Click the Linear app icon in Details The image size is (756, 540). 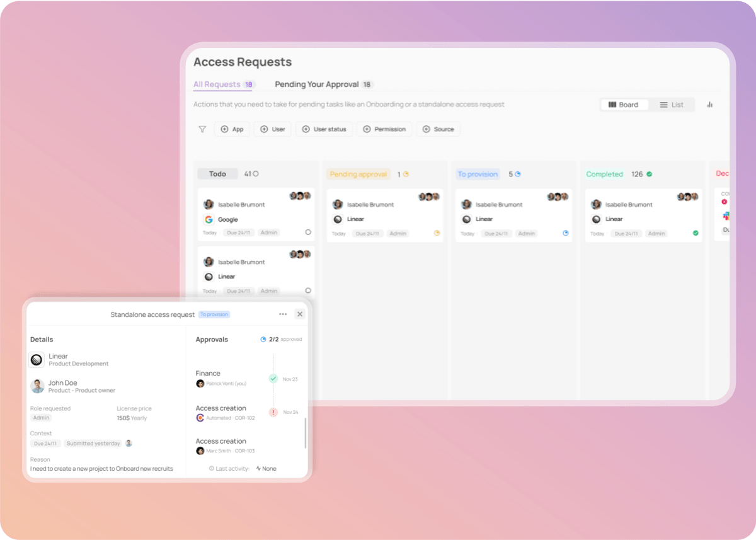pos(37,360)
